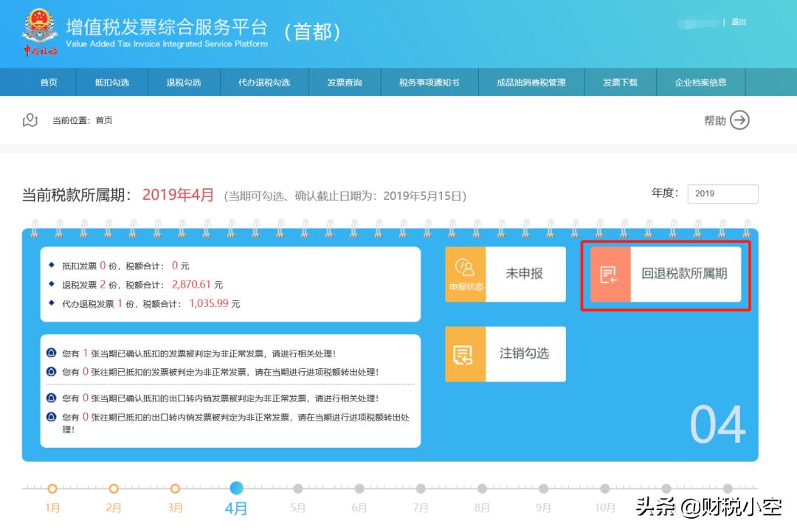
Task: Click the 5月 dot on the timeline
Action: click(297, 488)
